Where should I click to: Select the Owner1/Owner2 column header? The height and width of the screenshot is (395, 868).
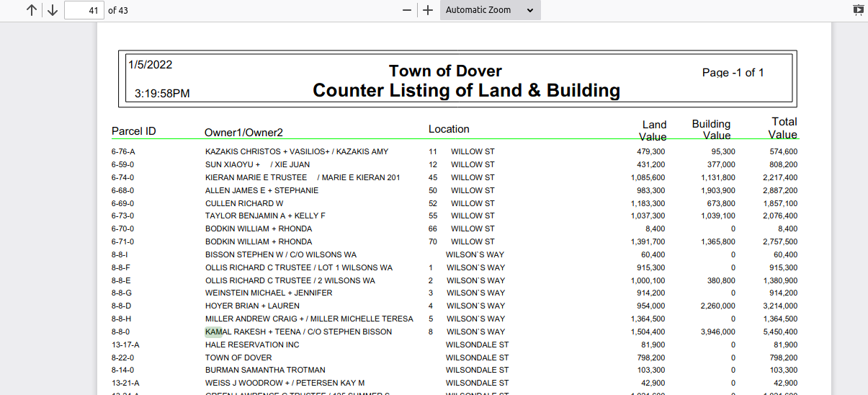tap(243, 133)
